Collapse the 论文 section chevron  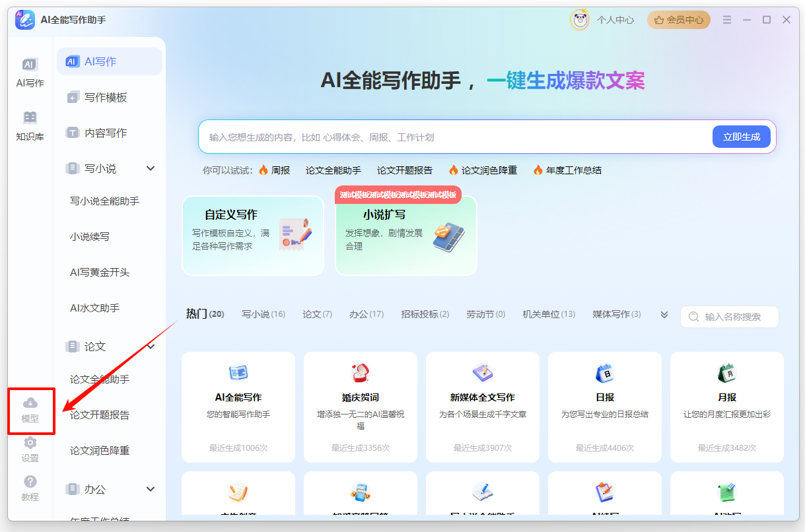[x=151, y=347]
